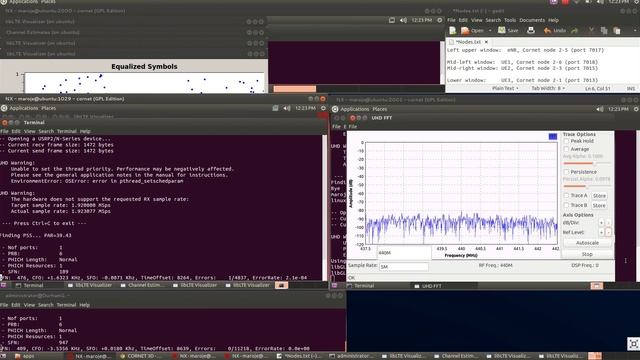Create a new document in gedit toolbar
This screenshot has width=640, height=360.
[453, 30]
